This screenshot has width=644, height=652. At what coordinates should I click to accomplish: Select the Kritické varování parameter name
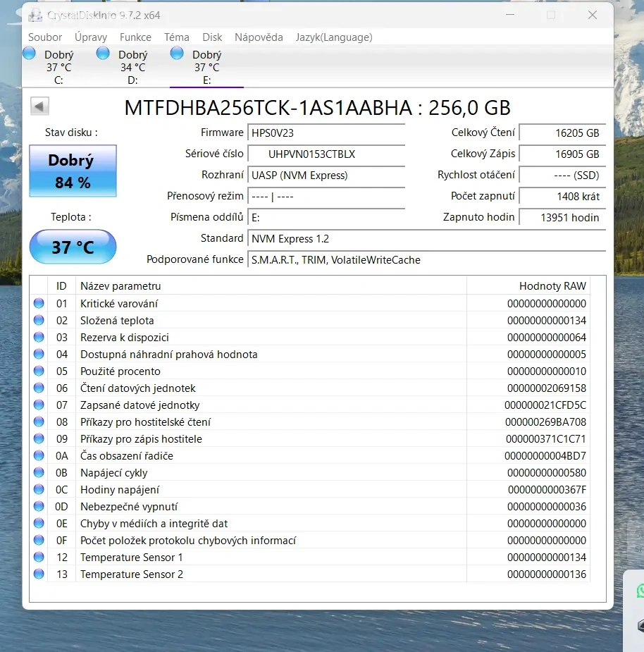(119, 304)
